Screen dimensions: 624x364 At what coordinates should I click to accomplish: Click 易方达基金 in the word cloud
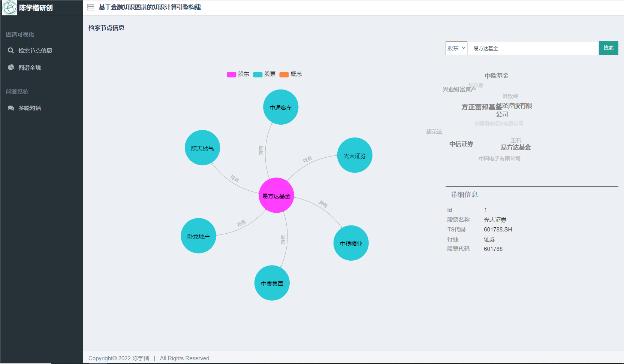point(516,147)
